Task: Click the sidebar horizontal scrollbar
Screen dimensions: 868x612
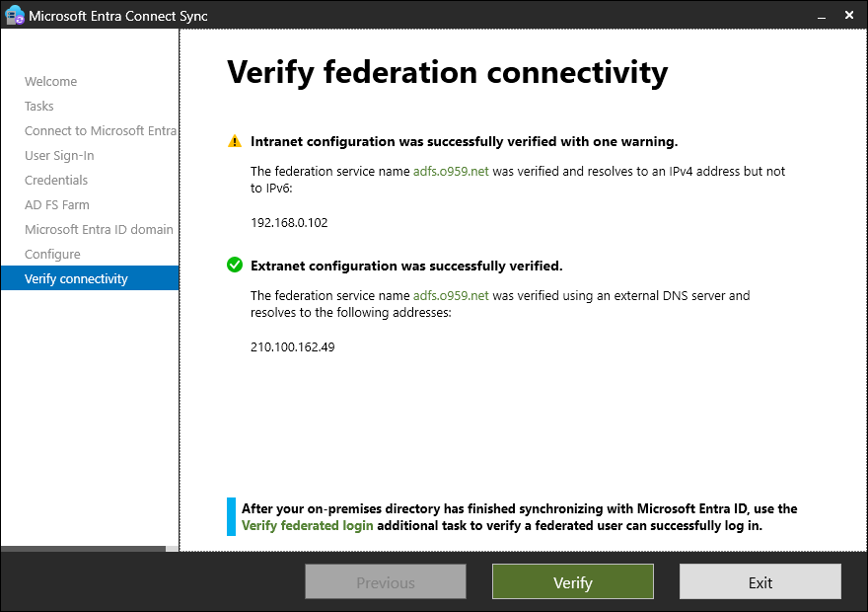Action: tap(83, 549)
